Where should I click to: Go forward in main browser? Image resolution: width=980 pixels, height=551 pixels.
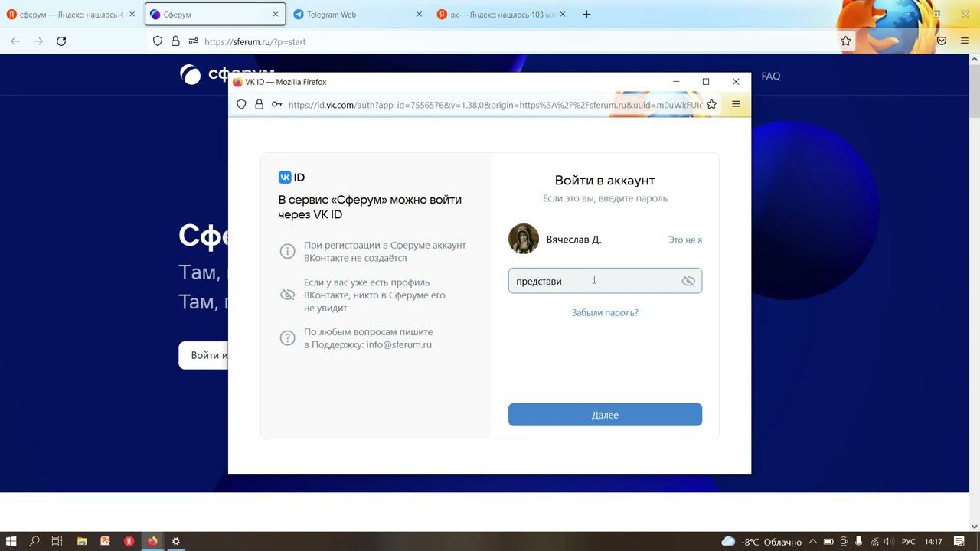[x=38, y=41]
